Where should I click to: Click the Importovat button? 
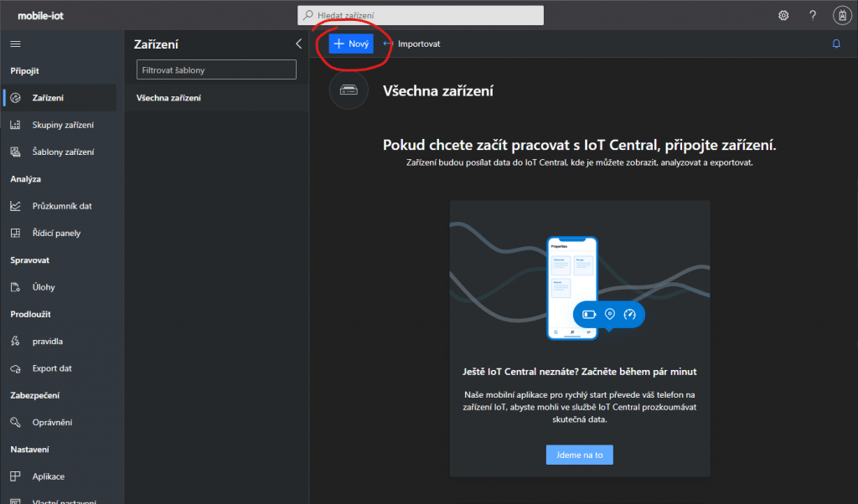point(411,44)
